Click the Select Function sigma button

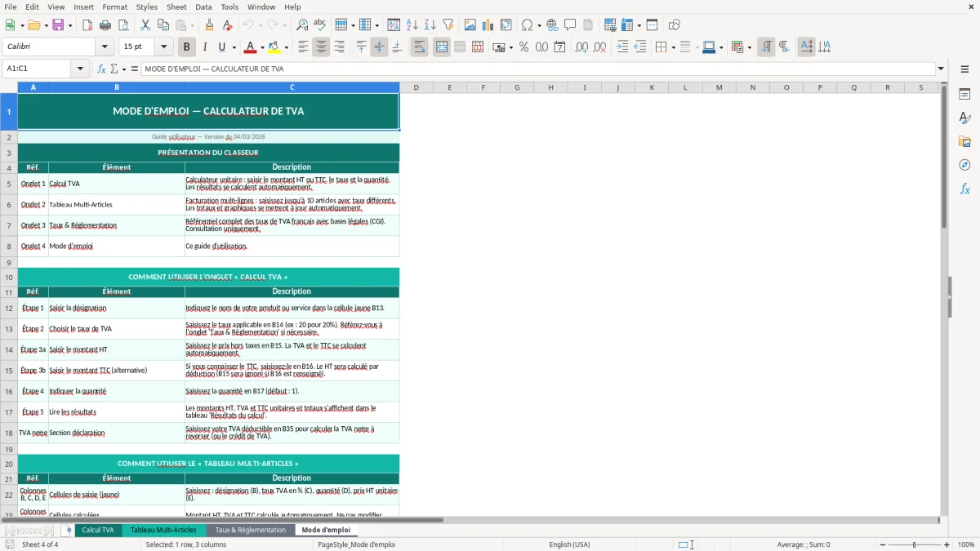(114, 69)
